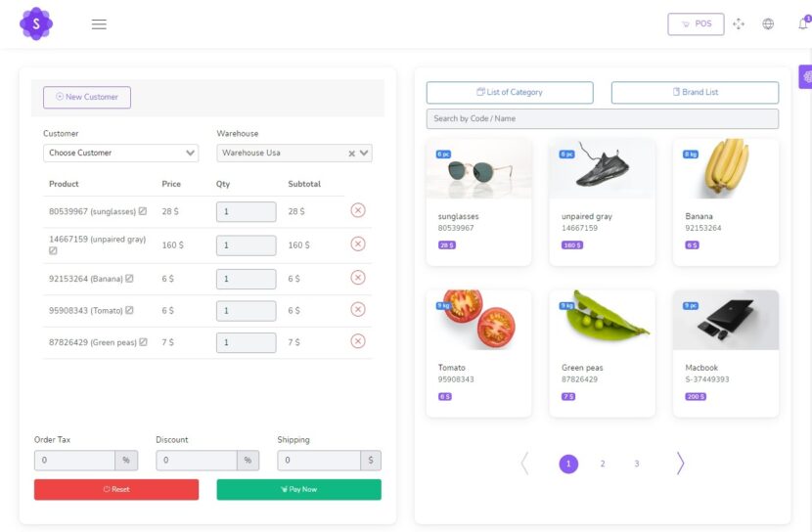Go to product page 2
The image size is (812, 532).
click(603, 464)
